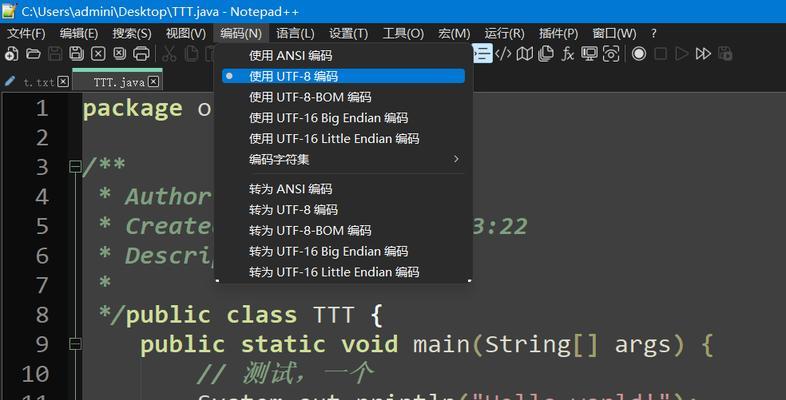Click the comment "// 测试, 一个" on line 10
The height and width of the screenshot is (400, 786).
(x=285, y=373)
